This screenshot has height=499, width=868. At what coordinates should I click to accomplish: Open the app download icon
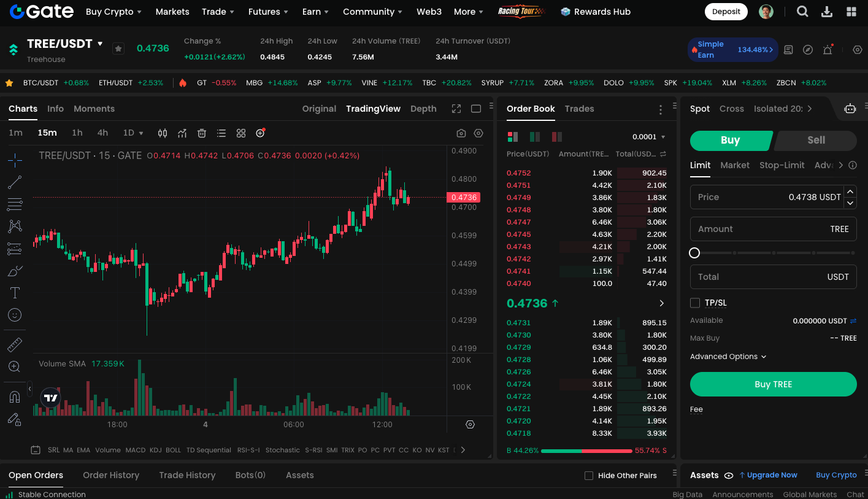(x=827, y=12)
